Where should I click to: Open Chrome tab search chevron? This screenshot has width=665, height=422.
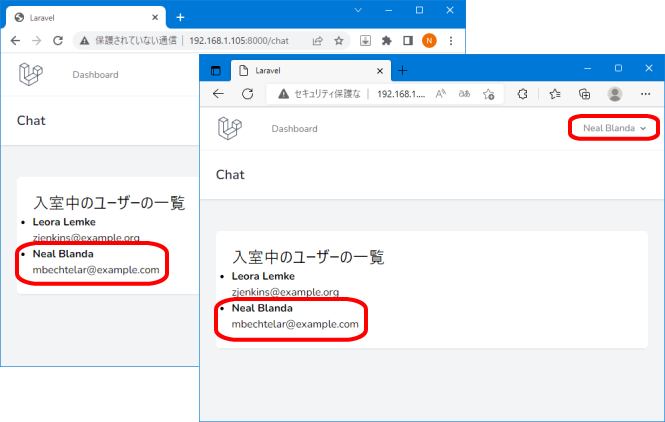[358, 10]
